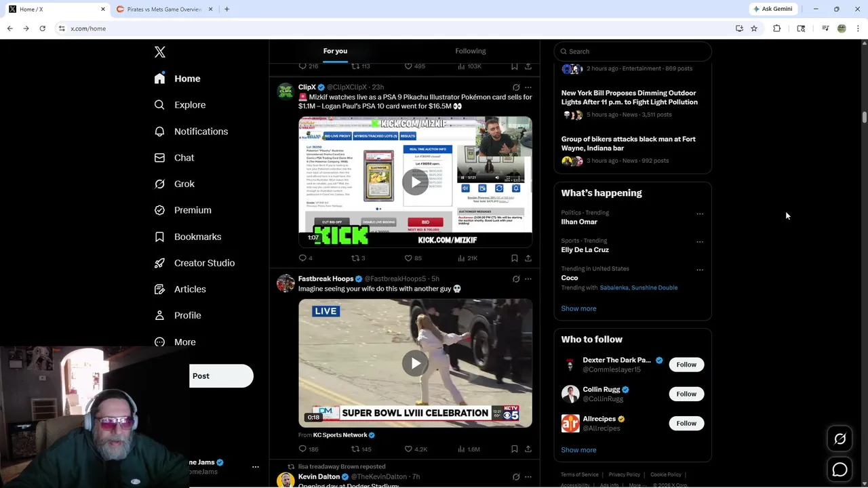This screenshot has width=868, height=488.
Task: Open Home from sidebar
Action: [x=177, y=79]
